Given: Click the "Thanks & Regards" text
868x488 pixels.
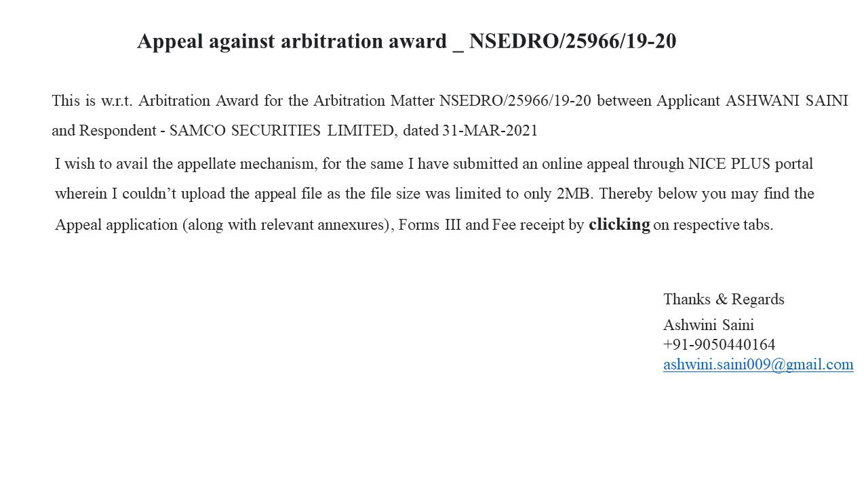Looking at the screenshot, I should pos(724,299).
